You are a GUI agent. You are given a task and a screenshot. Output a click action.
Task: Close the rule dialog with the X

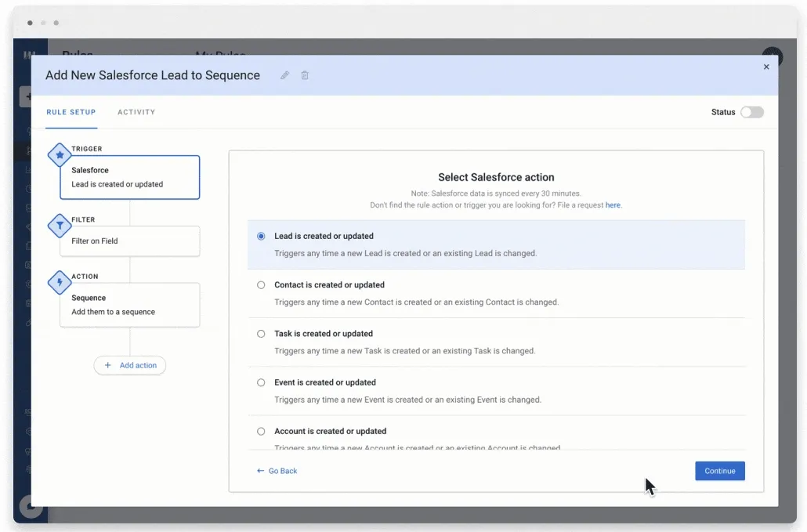pos(766,67)
